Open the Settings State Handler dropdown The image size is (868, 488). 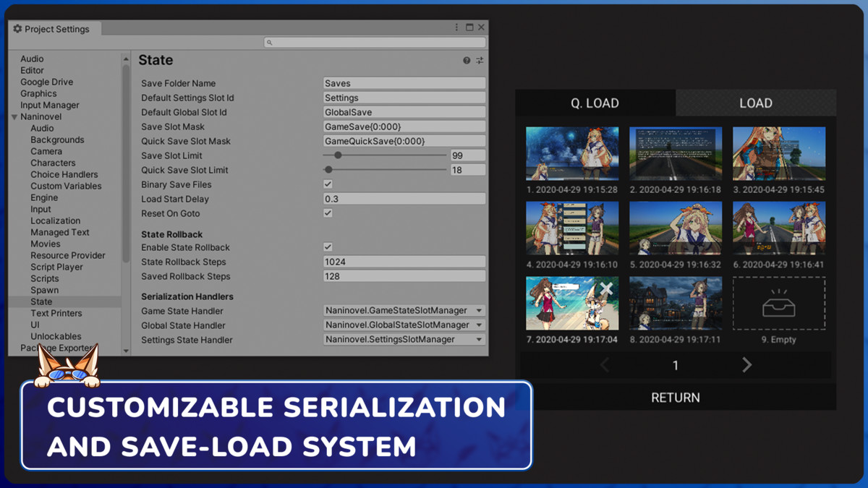click(404, 339)
